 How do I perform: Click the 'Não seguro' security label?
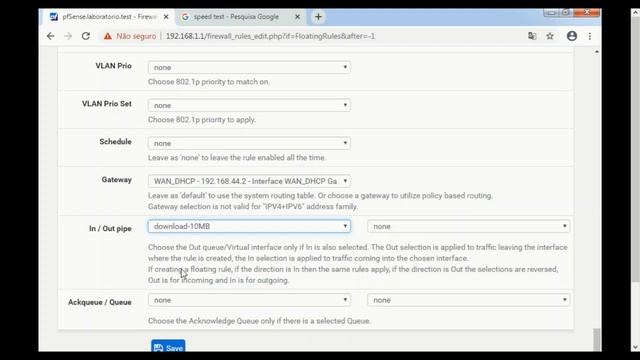(x=136, y=36)
